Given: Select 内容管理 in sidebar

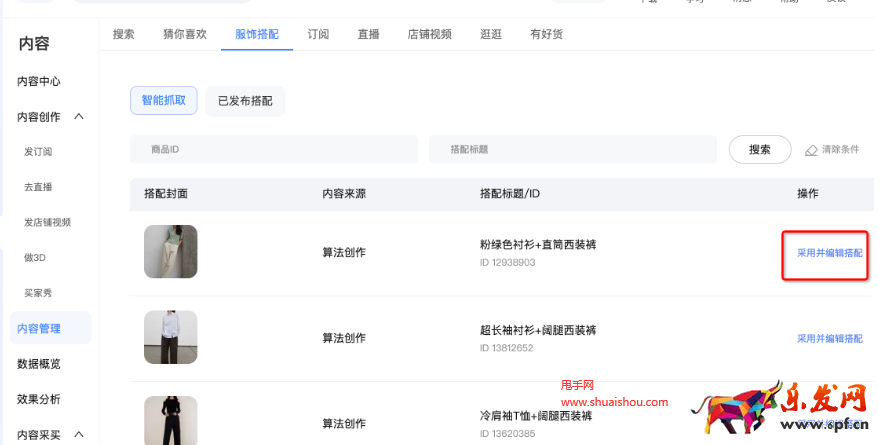Looking at the screenshot, I should tap(50, 328).
